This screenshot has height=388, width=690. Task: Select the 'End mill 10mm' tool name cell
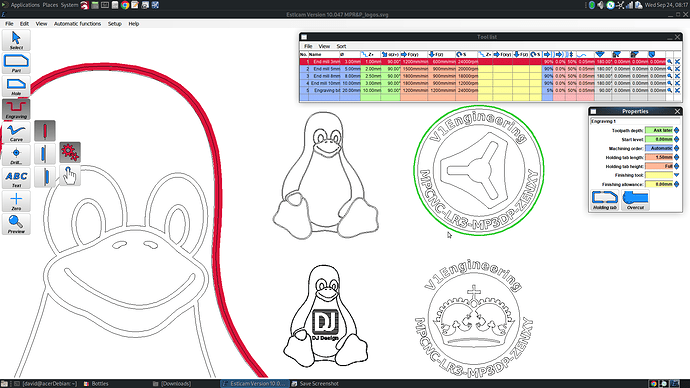point(324,83)
